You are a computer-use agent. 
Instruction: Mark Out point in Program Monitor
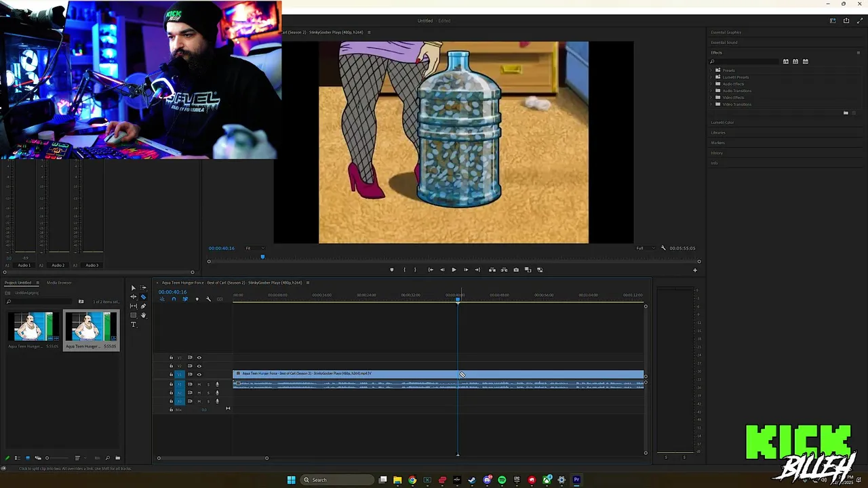click(x=415, y=270)
